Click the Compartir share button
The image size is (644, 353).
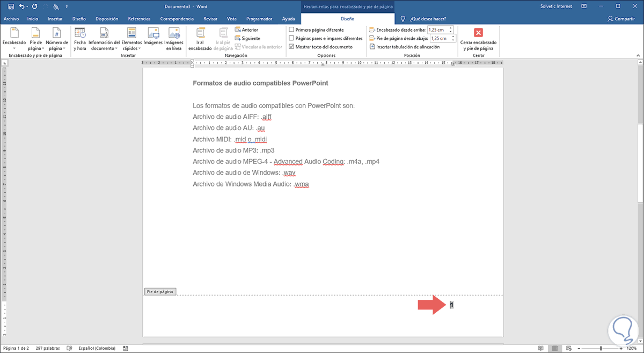pyautogui.click(x=621, y=18)
